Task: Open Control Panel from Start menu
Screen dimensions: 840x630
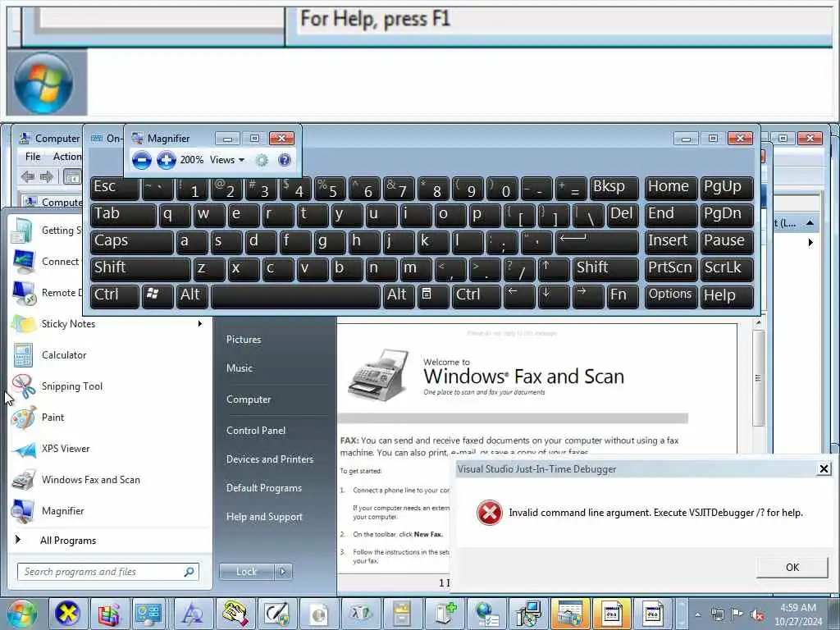Action: (256, 431)
